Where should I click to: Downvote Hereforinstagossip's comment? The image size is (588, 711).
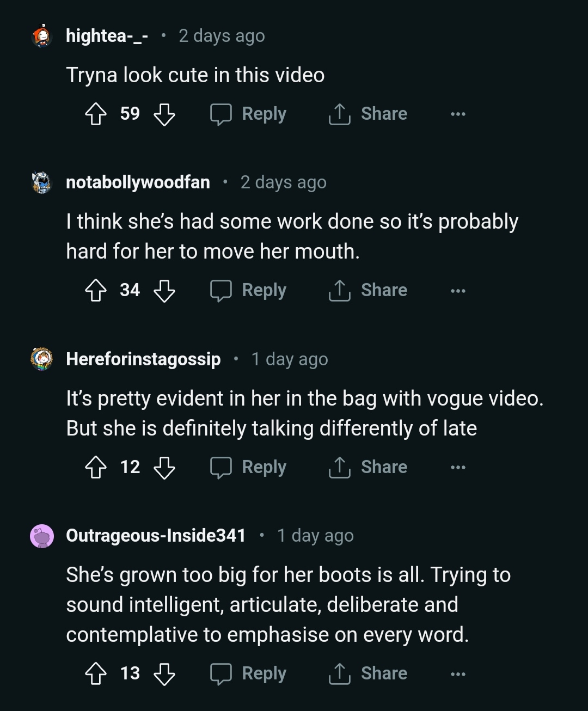pos(164,468)
